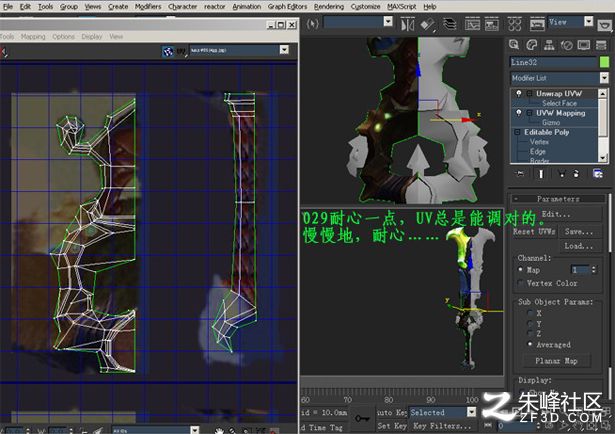Switch to the Utilities panel icon

click(601, 45)
